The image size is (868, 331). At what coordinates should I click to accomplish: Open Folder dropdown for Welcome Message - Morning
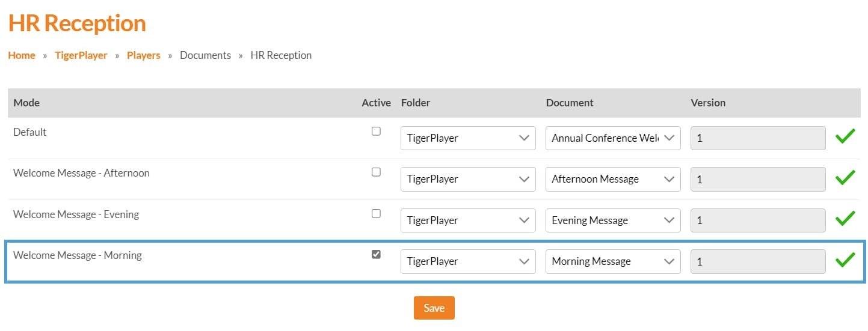[x=467, y=261]
